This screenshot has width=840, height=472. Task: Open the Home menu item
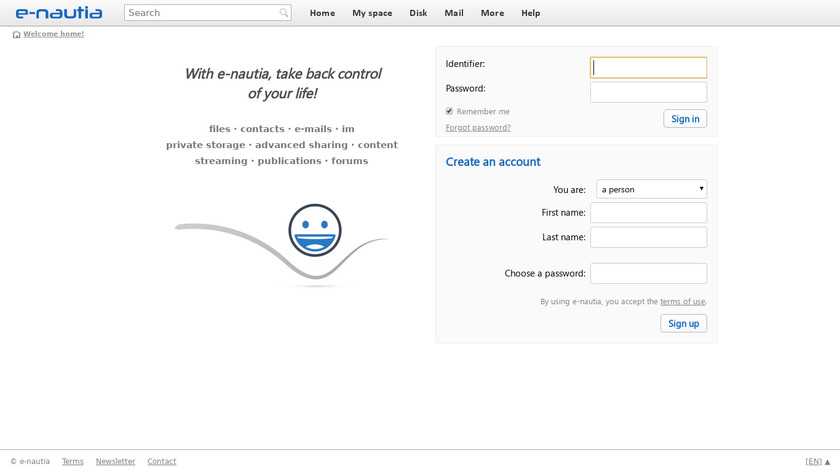point(322,13)
